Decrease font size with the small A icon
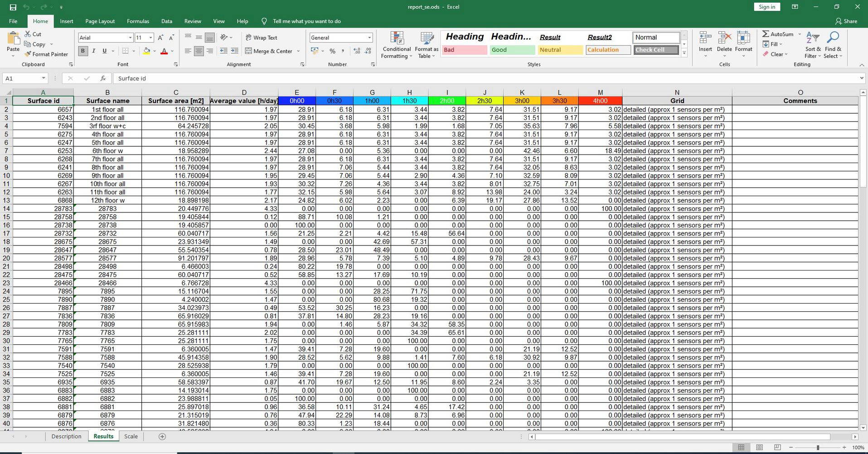 [171, 38]
